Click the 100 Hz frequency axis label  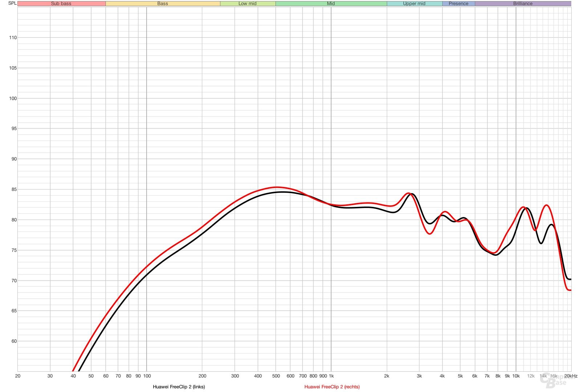click(x=147, y=376)
